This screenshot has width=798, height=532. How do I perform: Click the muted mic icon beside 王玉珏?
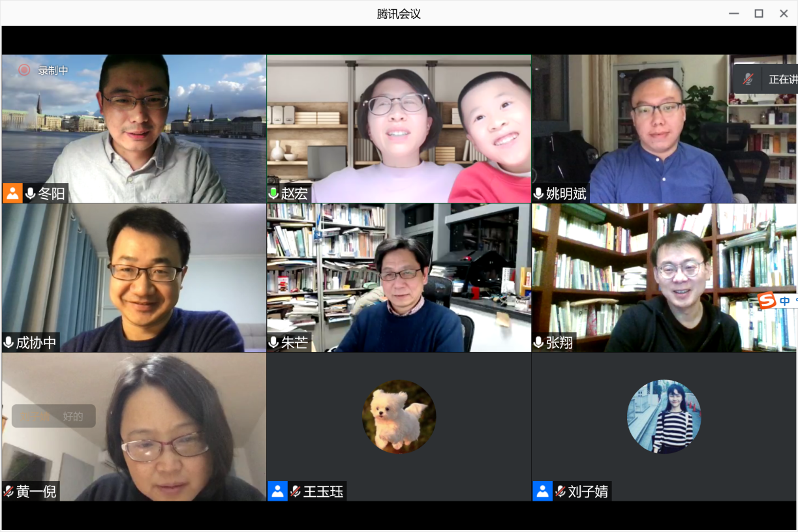point(296,492)
